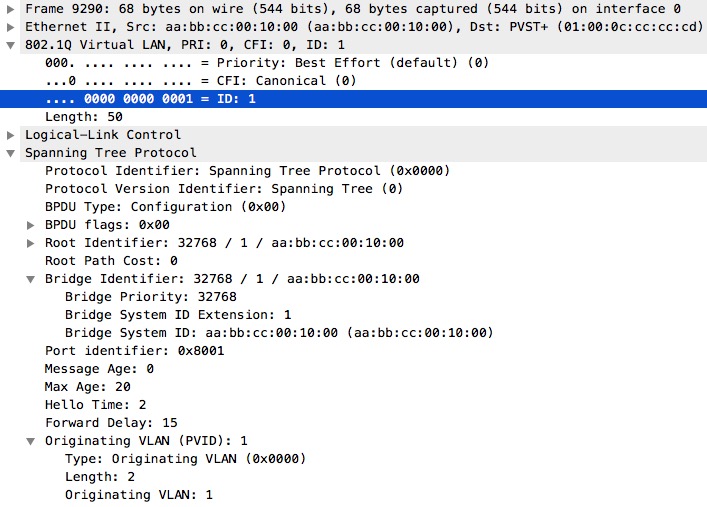707x507 pixels.
Task: Select Bridge System ID Extension line
Action: point(178,315)
